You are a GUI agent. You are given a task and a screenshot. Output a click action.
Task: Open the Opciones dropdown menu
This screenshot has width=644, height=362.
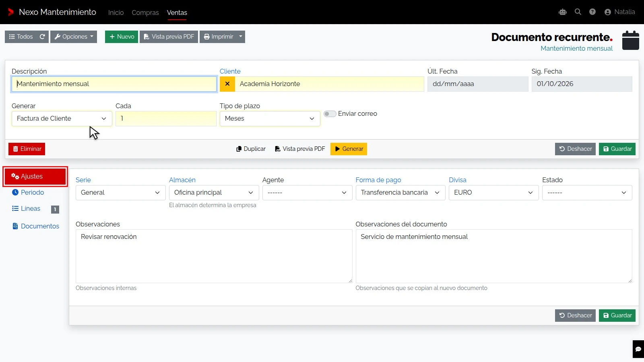(74, 37)
